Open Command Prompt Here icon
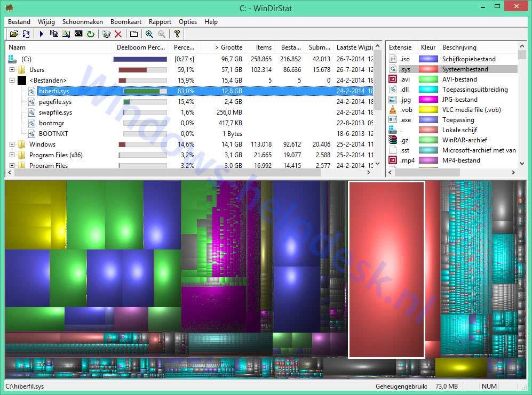The width and height of the screenshot is (532, 395). tap(78, 34)
